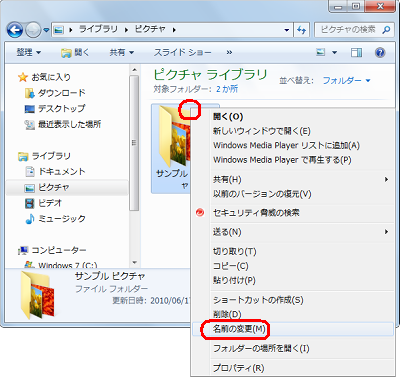
Task: Select ライブラリ in the address breadcrumb
Action: coord(98,29)
